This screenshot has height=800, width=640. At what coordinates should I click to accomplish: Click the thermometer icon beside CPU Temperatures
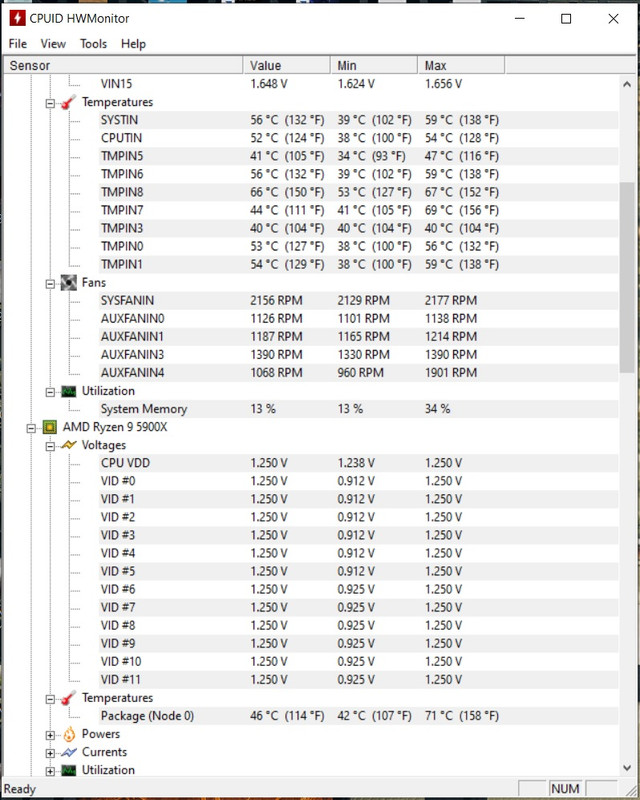[x=68, y=698]
